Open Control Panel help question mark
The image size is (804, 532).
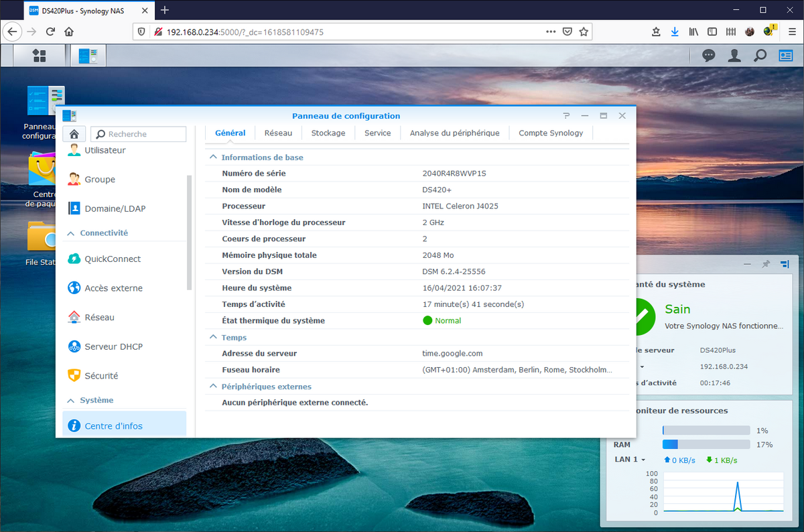(566, 116)
